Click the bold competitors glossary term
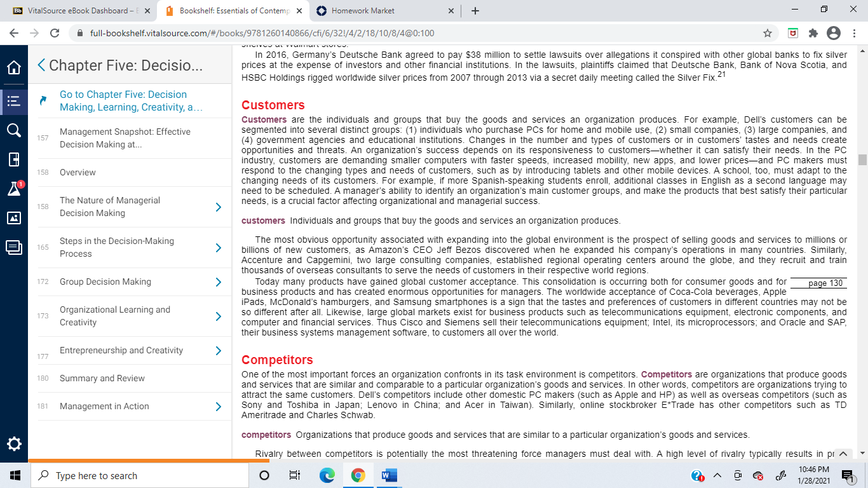The width and height of the screenshot is (868, 488). coord(266,435)
